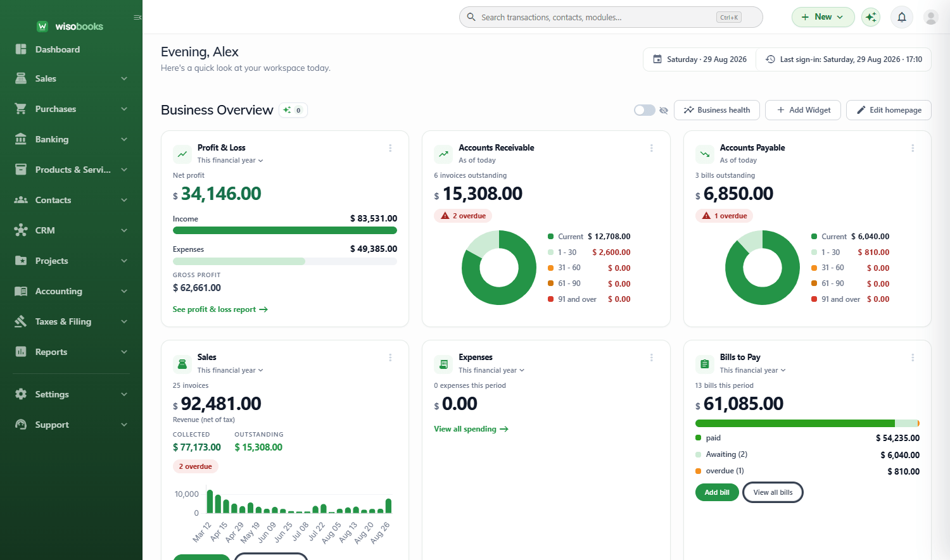The width and height of the screenshot is (950, 560).
Task: Click the Purchases cart icon
Action: pyautogui.click(x=21, y=109)
